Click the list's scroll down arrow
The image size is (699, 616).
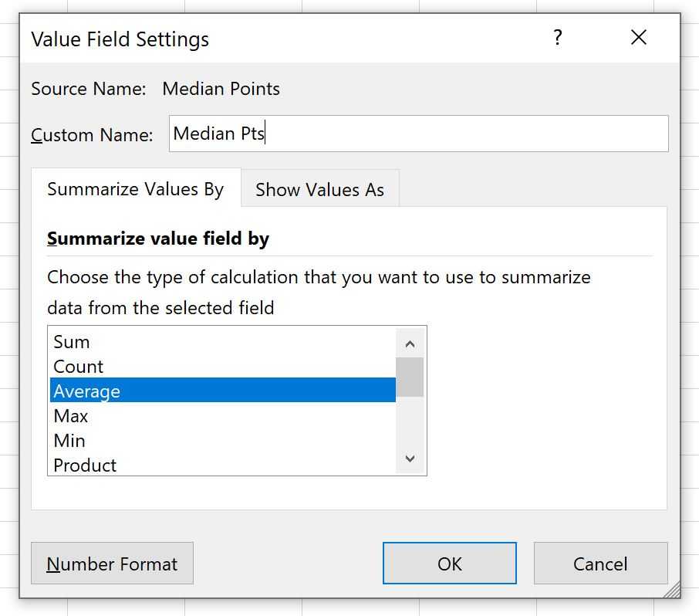410,459
